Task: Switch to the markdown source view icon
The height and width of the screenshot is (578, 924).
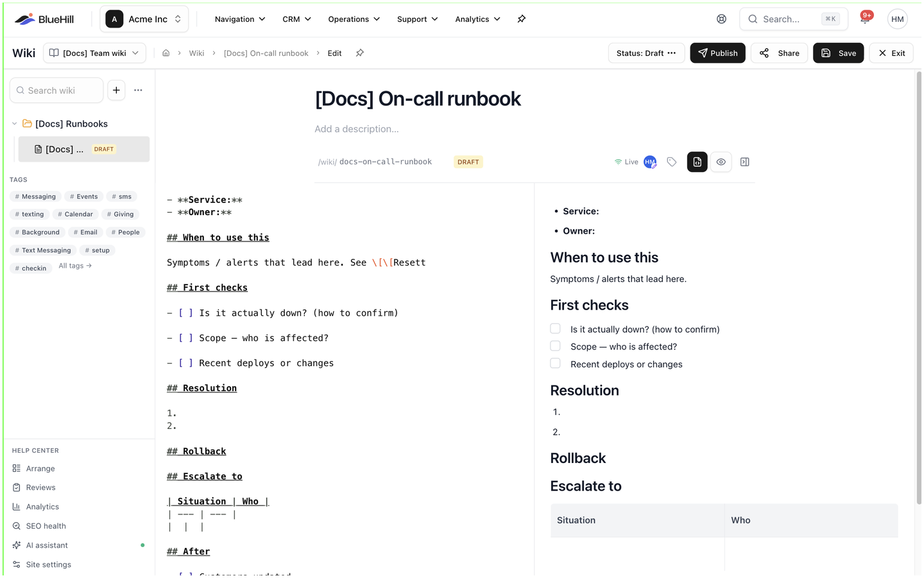Action: [x=697, y=162]
